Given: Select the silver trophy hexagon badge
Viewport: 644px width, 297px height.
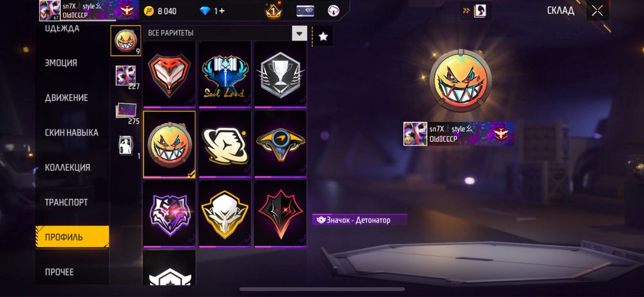Looking at the screenshot, I should (280, 74).
